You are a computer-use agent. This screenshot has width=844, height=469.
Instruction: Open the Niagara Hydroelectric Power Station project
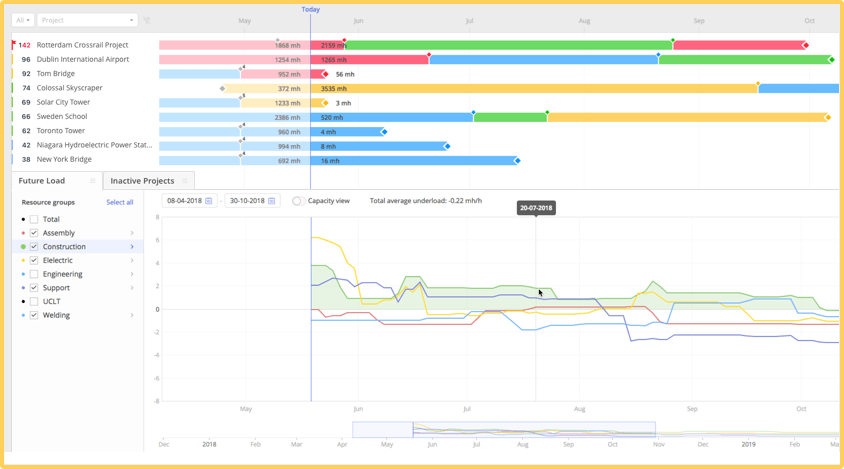[94, 145]
